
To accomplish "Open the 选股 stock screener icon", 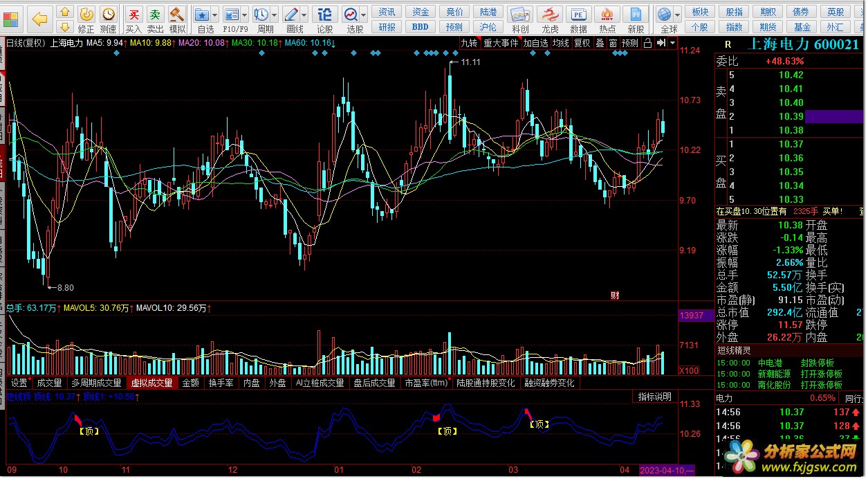I will pyautogui.click(x=352, y=19).
